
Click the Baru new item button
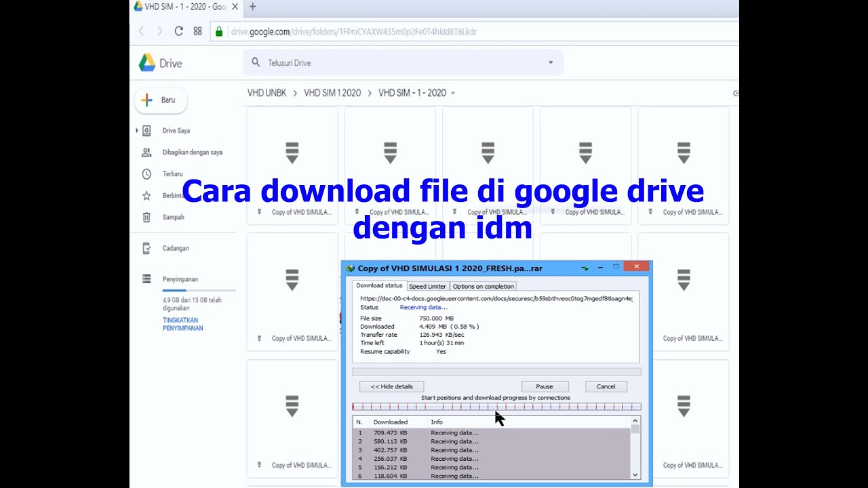161,100
